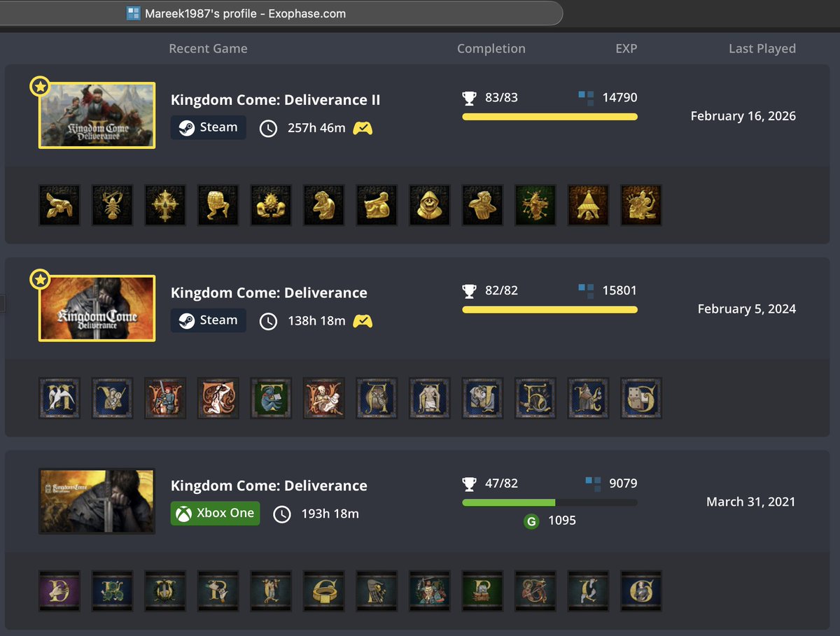Image resolution: width=840 pixels, height=636 pixels.
Task: Open the gold ornate cross achievement
Action: pos(165,205)
